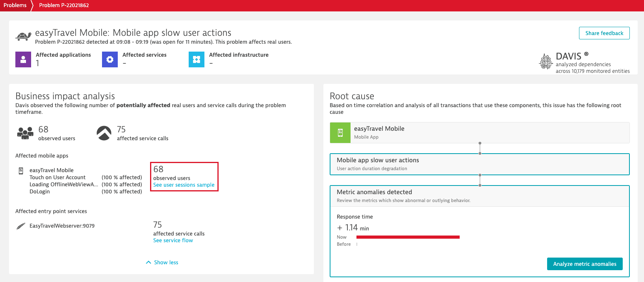Click the EasyTravelWebserver feather icon
The image size is (644, 282).
click(21, 226)
